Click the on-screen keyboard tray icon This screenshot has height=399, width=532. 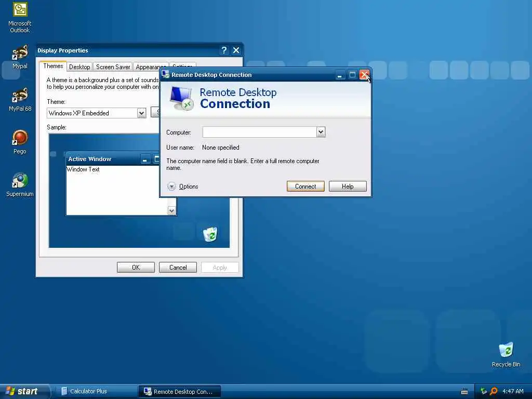pos(464,392)
